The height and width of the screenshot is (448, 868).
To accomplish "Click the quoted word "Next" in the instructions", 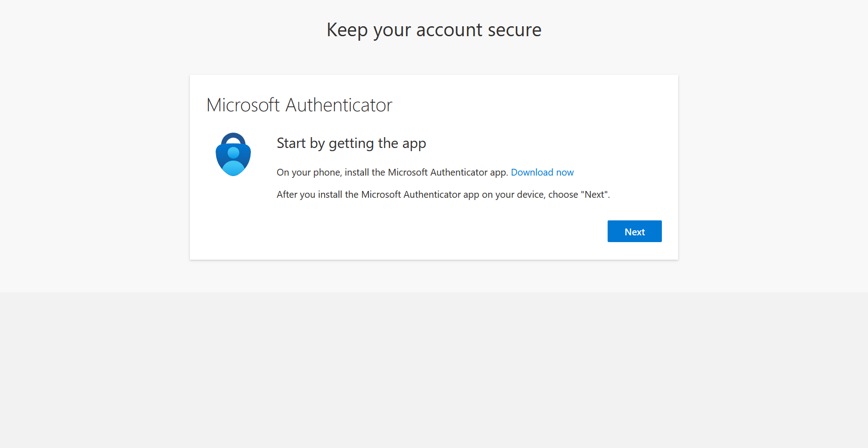I will (594, 195).
